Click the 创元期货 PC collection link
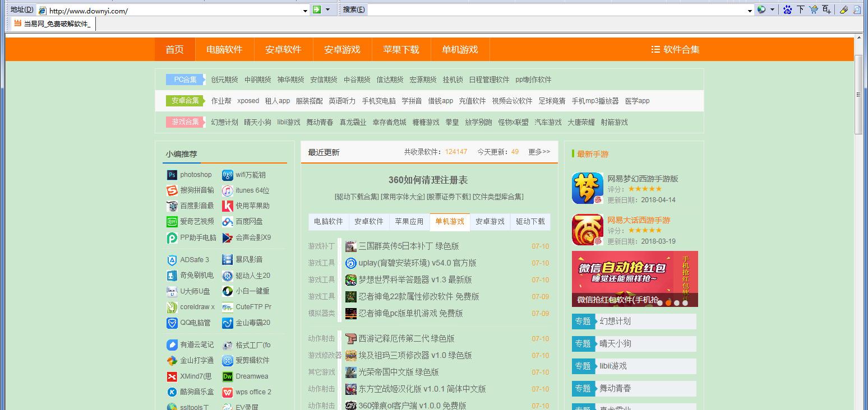 click(224, 80)
